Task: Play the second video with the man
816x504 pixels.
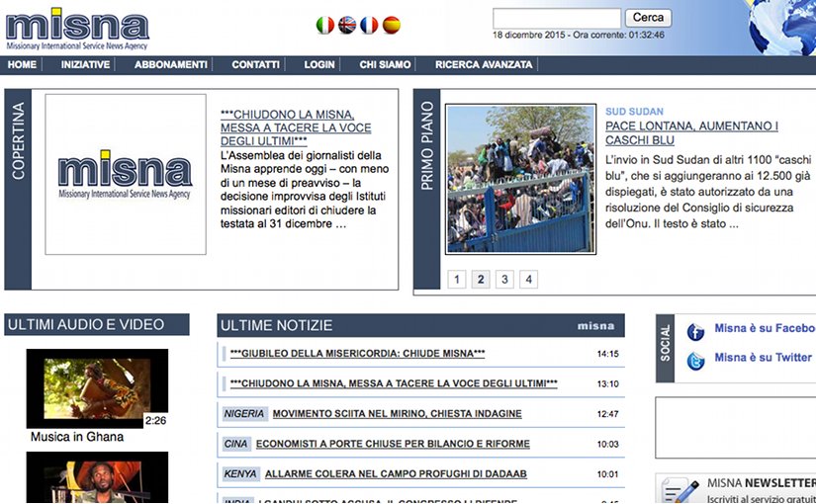Action: pyautogui.click(x=97, y=477)
